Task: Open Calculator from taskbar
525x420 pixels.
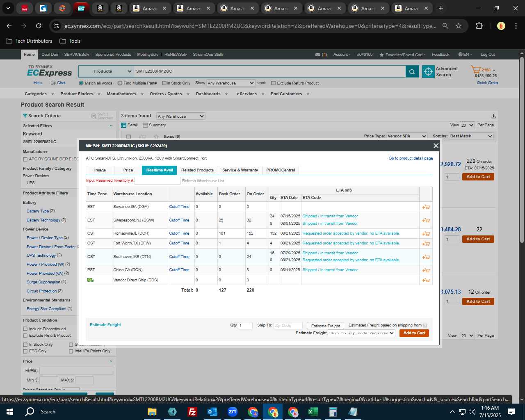Action: [x=333, y=412]
